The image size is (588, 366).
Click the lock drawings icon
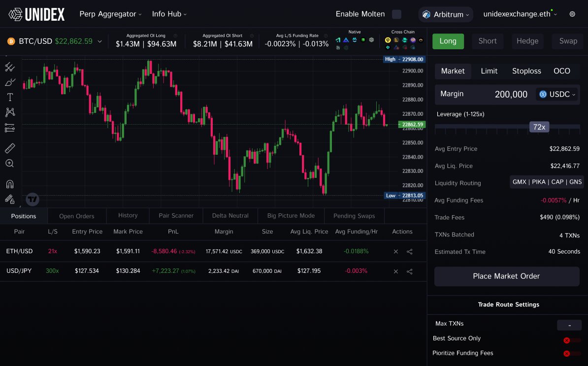9,199
